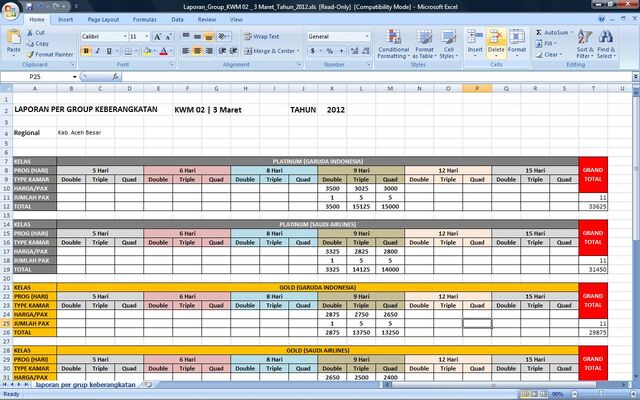Select 'laporan per grup keberangkatan' sheet tab
The height and width of the screenshot is (400, 640).
click(85, 384)
